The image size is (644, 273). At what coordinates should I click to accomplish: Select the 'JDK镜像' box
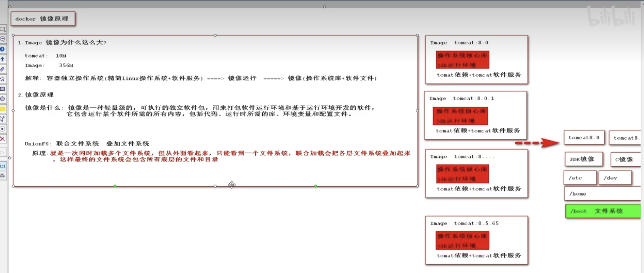pyautogui.click(x=583, y=159)
